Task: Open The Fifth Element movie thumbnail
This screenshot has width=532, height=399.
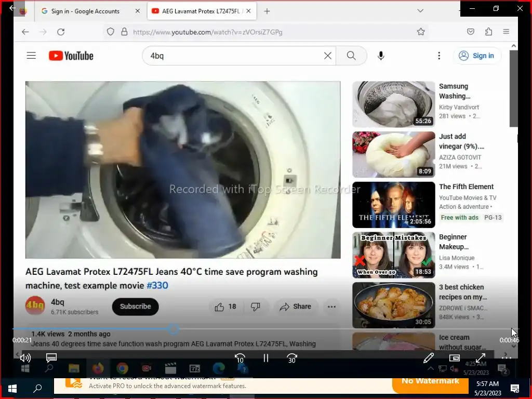Action: pos(394,205)
